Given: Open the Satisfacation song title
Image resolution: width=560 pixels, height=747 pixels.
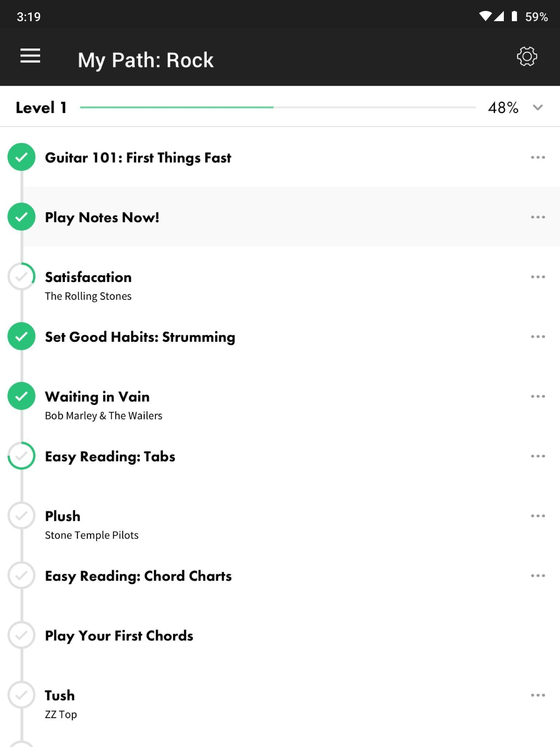Looking at the screenshot, I should [x=88, y=277].
